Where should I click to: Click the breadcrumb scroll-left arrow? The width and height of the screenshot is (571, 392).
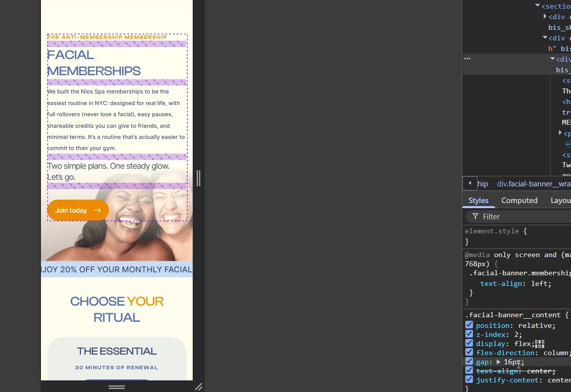click(x=470, y=183)
